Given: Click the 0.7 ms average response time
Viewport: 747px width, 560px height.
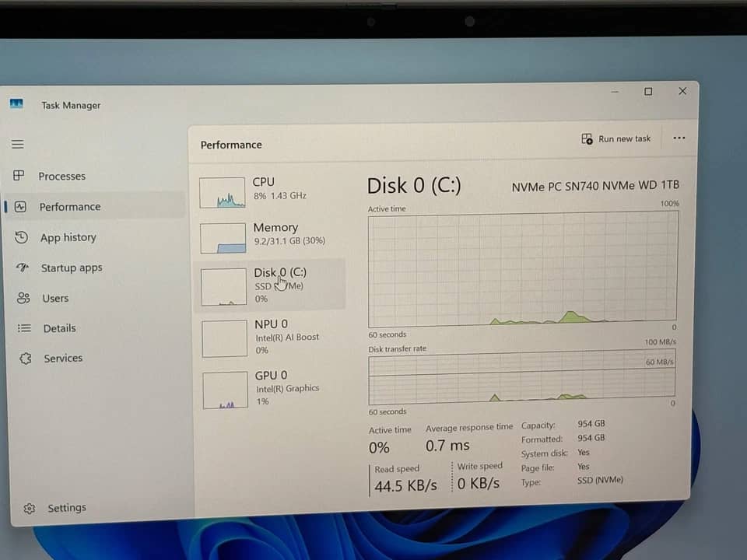Looking at the screenshot, I should 447,446.
